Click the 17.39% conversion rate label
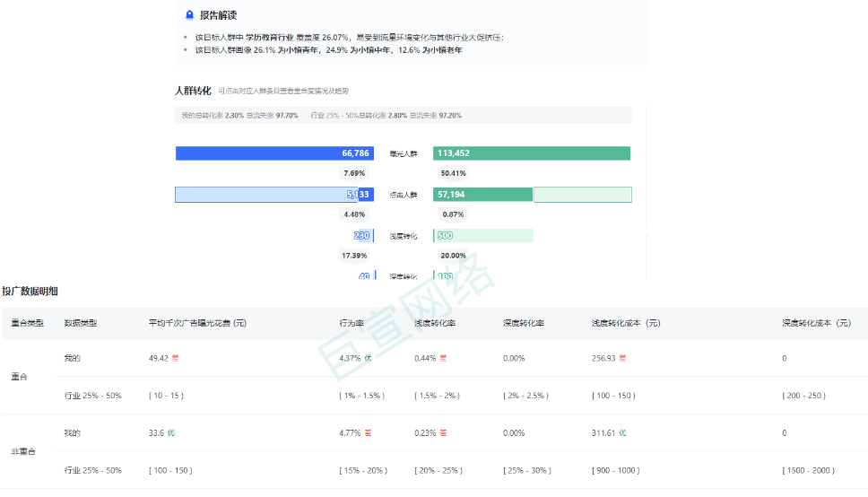 (x=354, y=256)
